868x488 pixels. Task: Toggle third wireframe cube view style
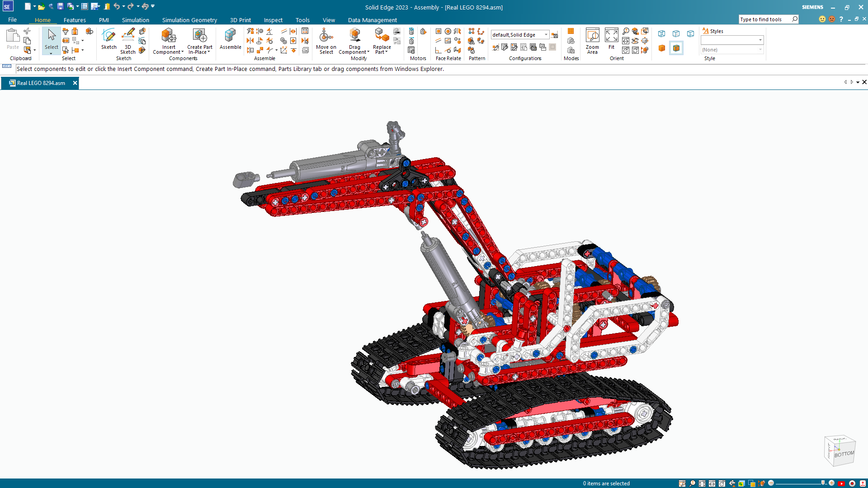(x=691, y=34)
